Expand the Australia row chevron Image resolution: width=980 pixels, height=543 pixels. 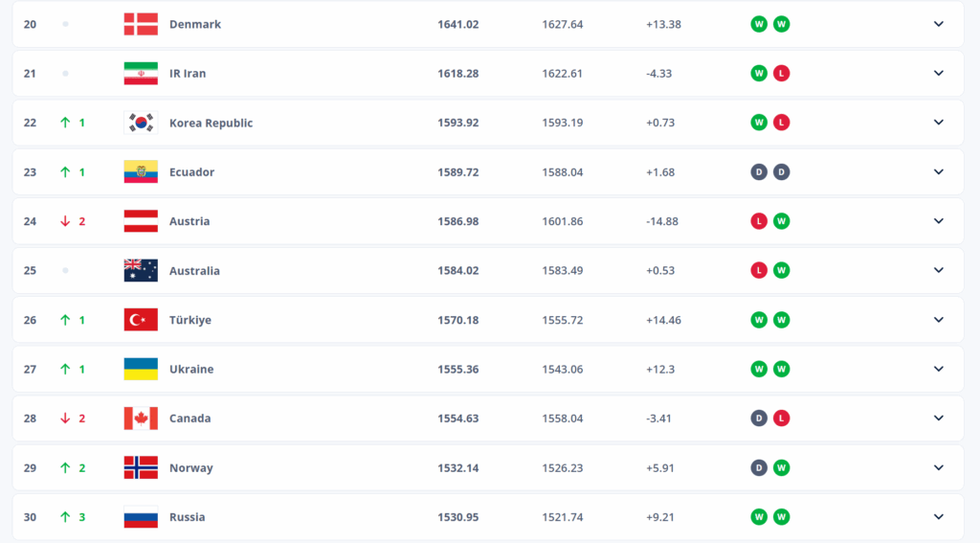938,270
